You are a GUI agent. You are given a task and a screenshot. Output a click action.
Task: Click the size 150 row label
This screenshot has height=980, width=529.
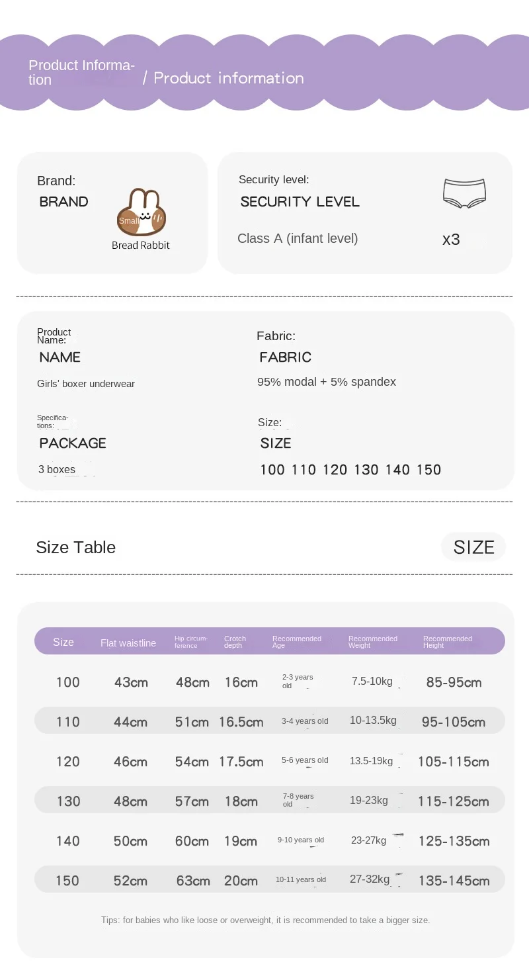[67, 881]
